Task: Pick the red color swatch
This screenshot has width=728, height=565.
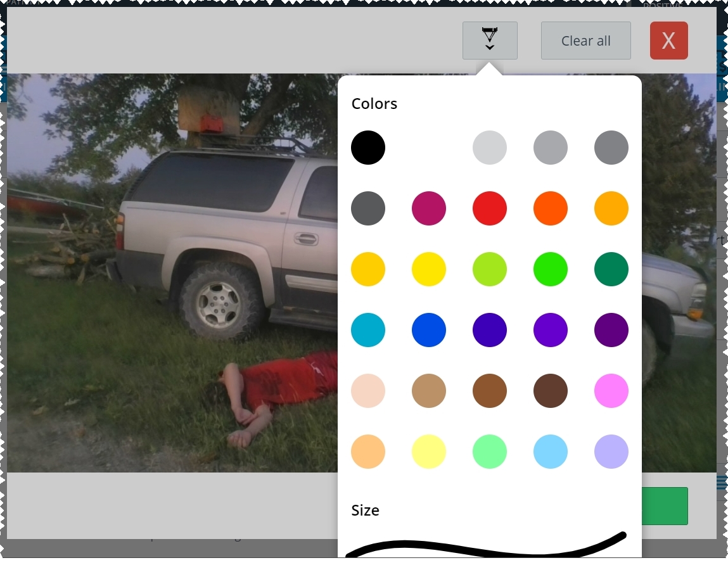Action: point(489,208)
